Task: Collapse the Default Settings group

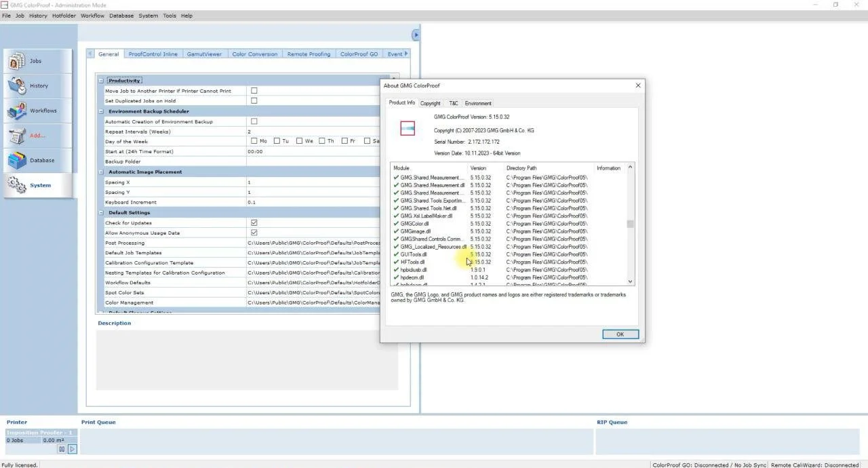Action: pyautogui.click(x=101, y=212)
